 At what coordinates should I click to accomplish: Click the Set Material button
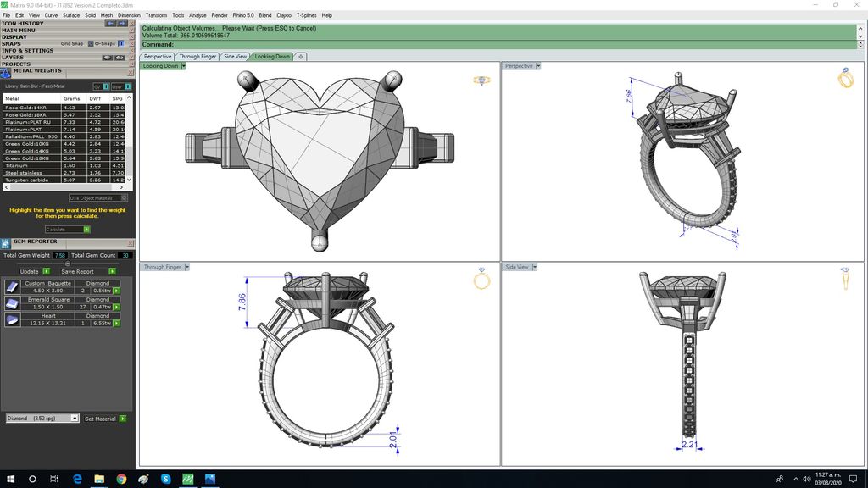(105, 419)
